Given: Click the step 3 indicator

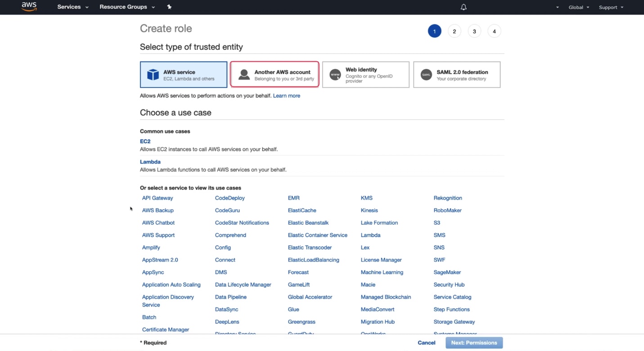Looking at the screenshot, I should [474, 31].
